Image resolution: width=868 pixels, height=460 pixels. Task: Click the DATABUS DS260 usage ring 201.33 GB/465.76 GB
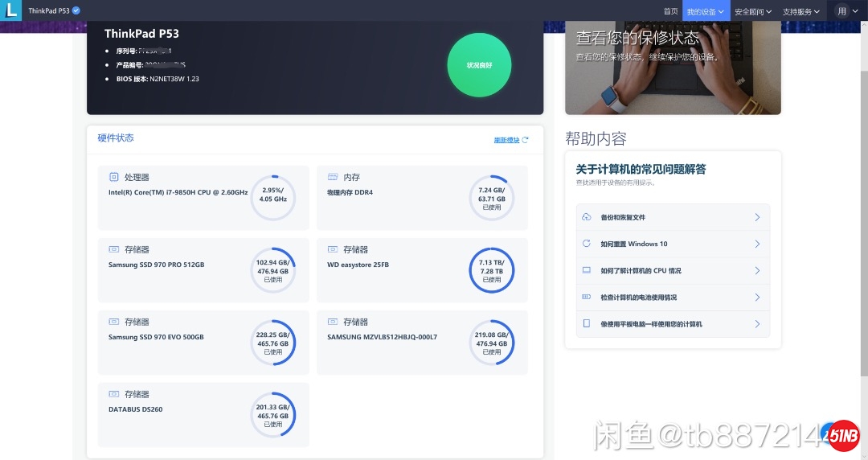pos(273,415)
